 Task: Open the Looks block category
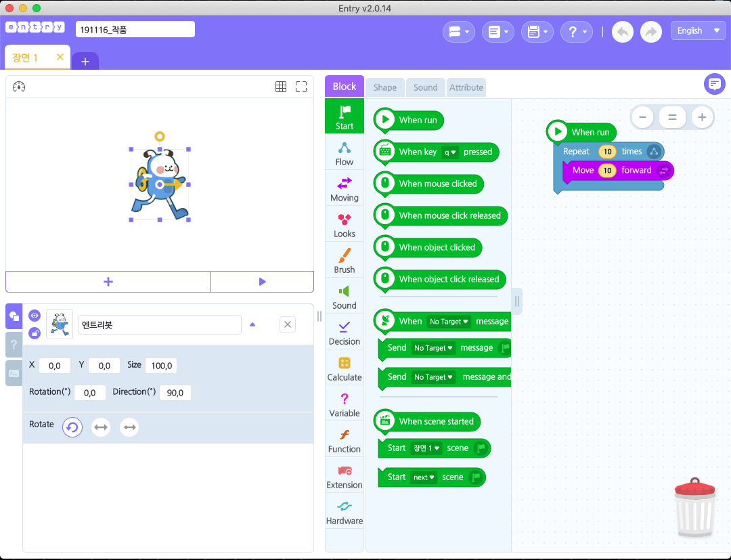click(x=344, y=225)
